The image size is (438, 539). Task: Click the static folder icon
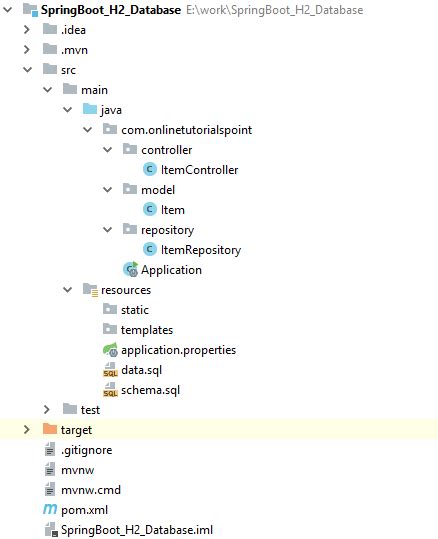pos(110,309)
